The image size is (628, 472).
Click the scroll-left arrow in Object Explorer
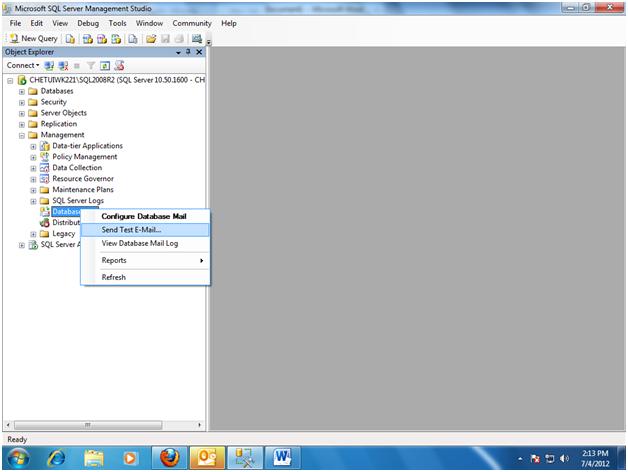[8, 425]
